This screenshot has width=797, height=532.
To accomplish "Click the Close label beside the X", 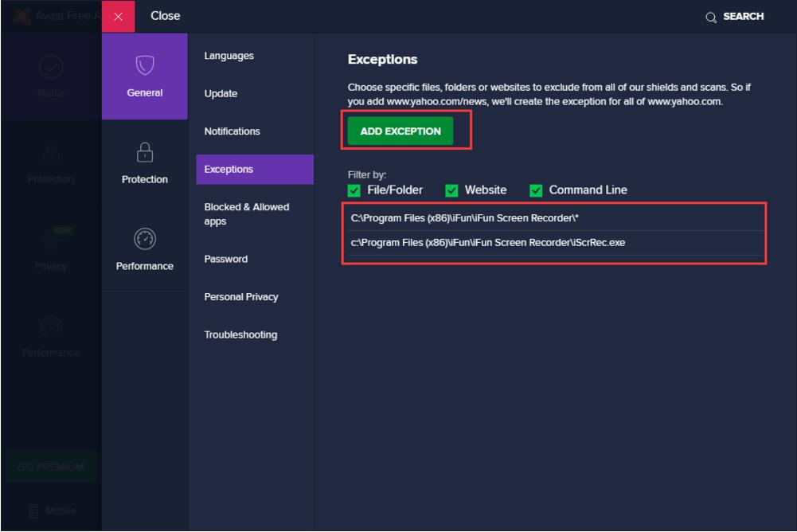I will [x=165, y=16].
